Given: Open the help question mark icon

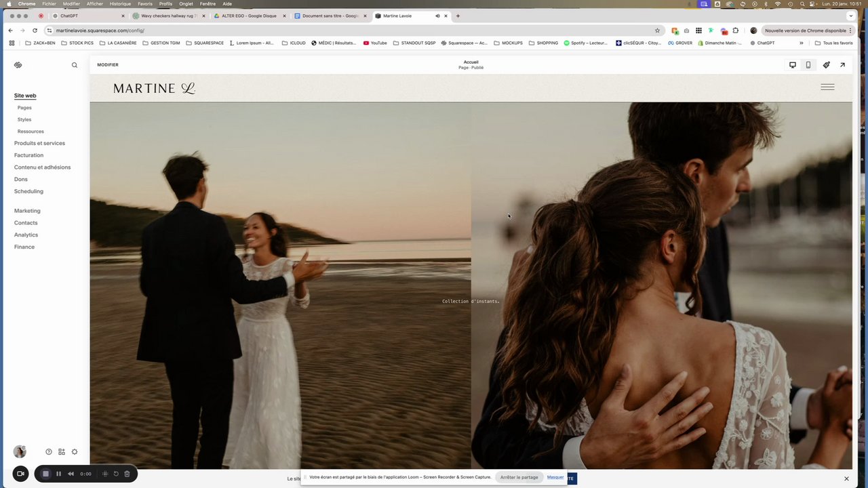Looking at the screenshot, I should point(49,452).
